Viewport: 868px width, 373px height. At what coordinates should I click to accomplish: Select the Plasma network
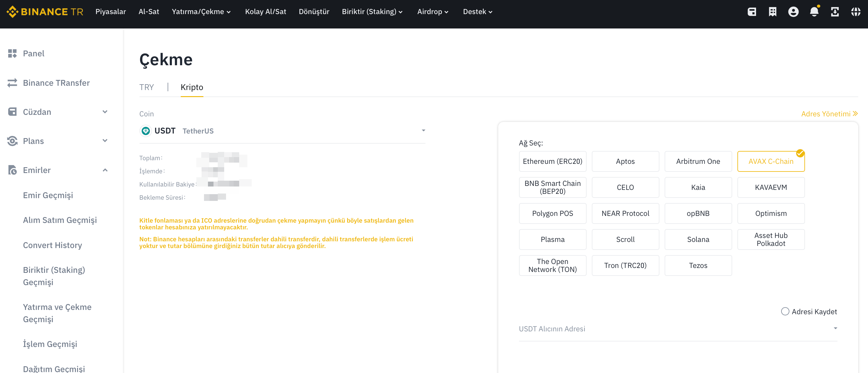pos(553,239)
